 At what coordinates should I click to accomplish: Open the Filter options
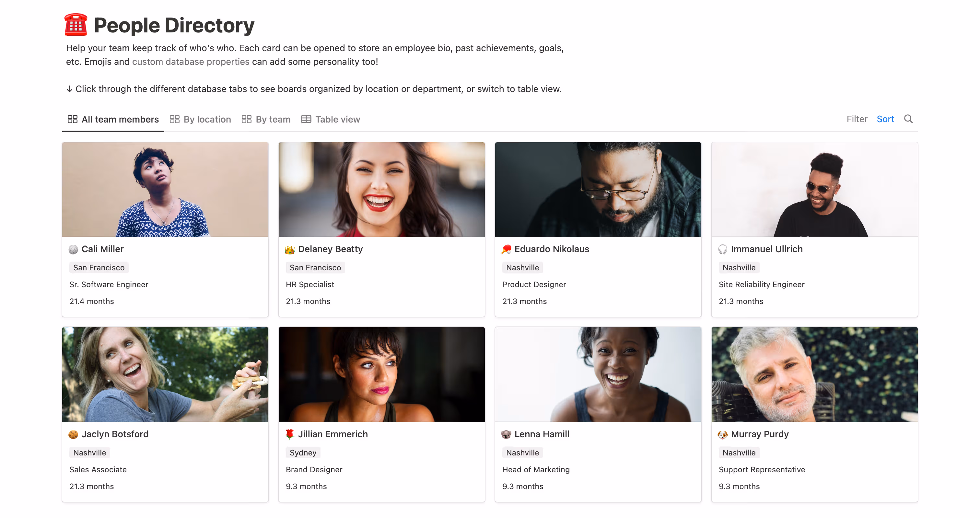pos(857,119)
